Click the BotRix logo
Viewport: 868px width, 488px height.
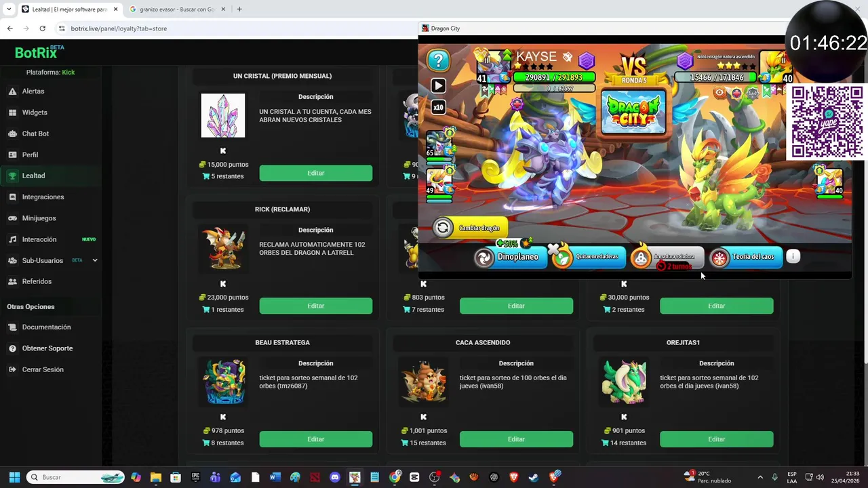tap(39, 52)
